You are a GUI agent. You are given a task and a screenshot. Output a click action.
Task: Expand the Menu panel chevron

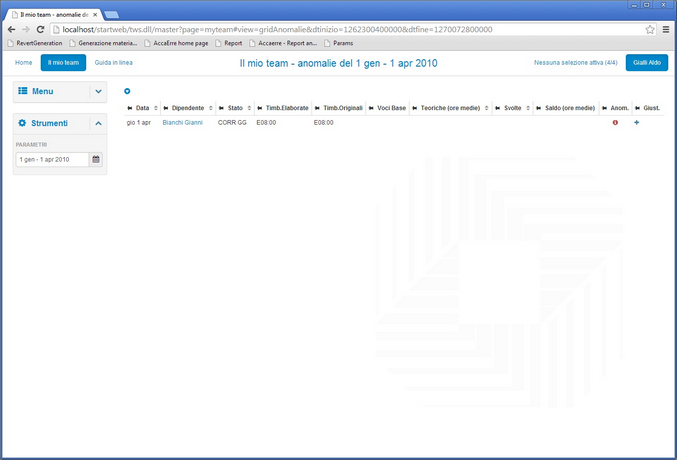point(98,91)
